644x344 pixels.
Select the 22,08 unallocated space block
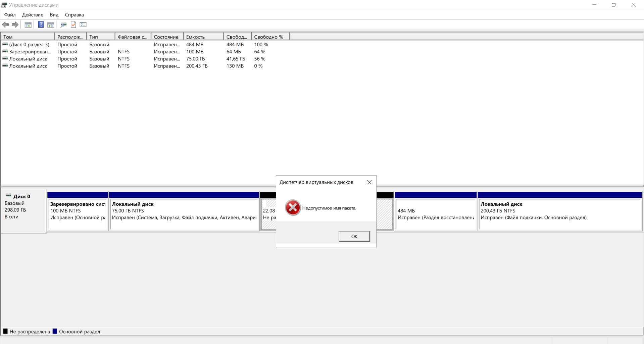pos(268,211)
